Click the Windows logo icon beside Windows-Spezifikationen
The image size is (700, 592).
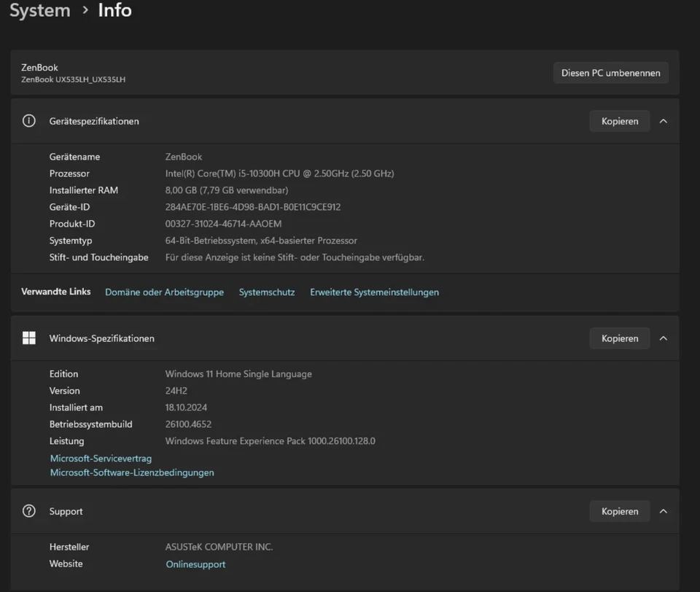(29, 338)
